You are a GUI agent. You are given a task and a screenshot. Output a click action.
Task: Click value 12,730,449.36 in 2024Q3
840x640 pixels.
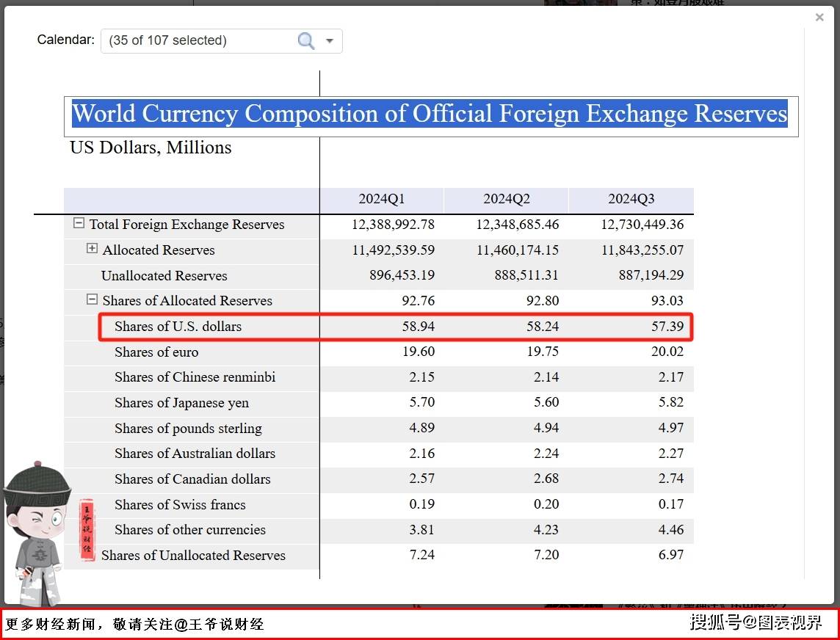642,225
